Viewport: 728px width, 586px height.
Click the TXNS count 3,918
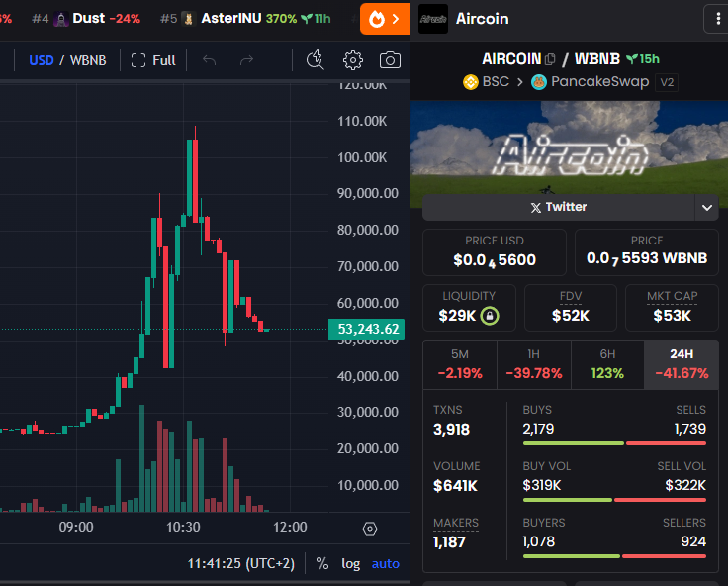click(451, 430)
